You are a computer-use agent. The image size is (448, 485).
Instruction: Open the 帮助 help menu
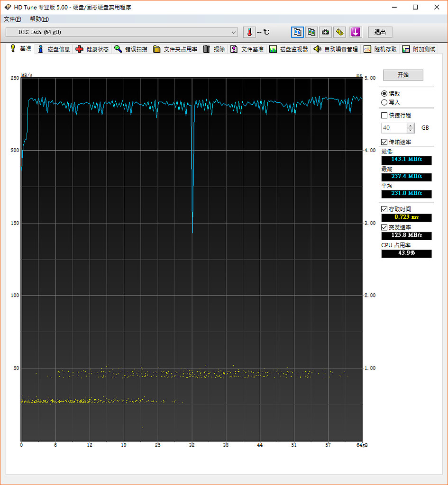click(39, 19)
